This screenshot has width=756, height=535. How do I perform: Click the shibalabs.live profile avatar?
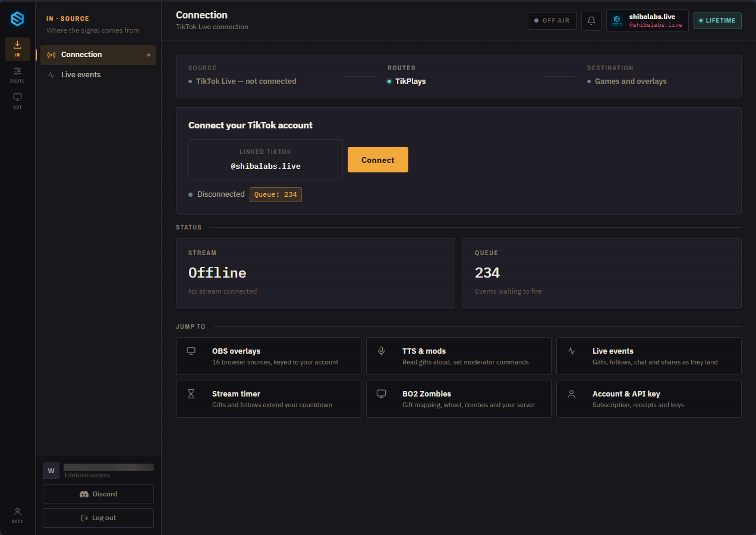click(617, 20)
